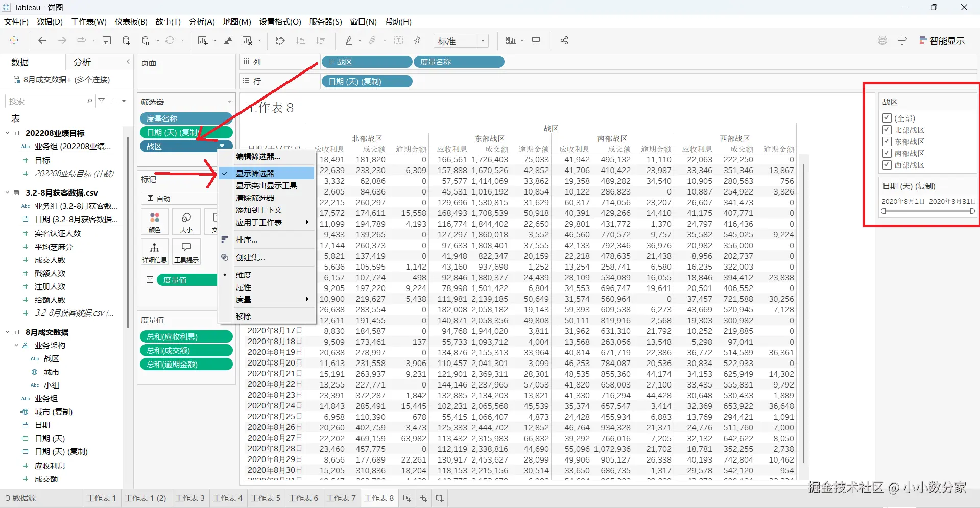Click the data pane search field
This screenshot has width=980, height=508.
(x=50, y=101)
